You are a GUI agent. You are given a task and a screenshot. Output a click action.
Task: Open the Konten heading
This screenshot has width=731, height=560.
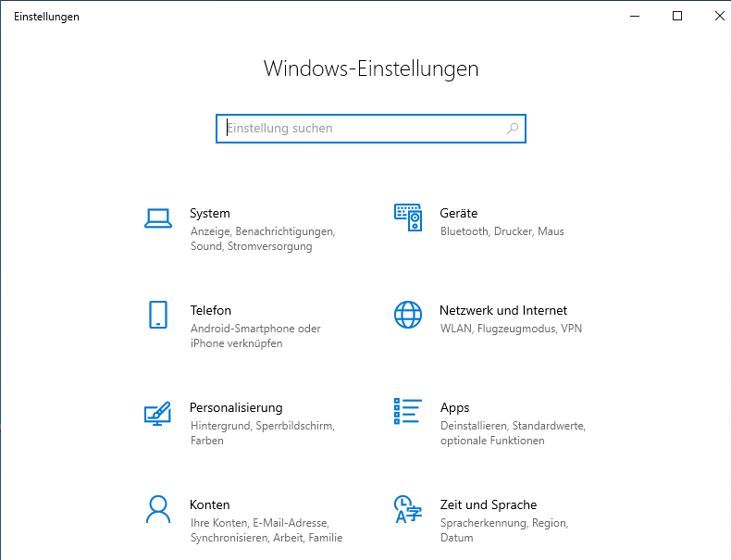click(210, 505)
